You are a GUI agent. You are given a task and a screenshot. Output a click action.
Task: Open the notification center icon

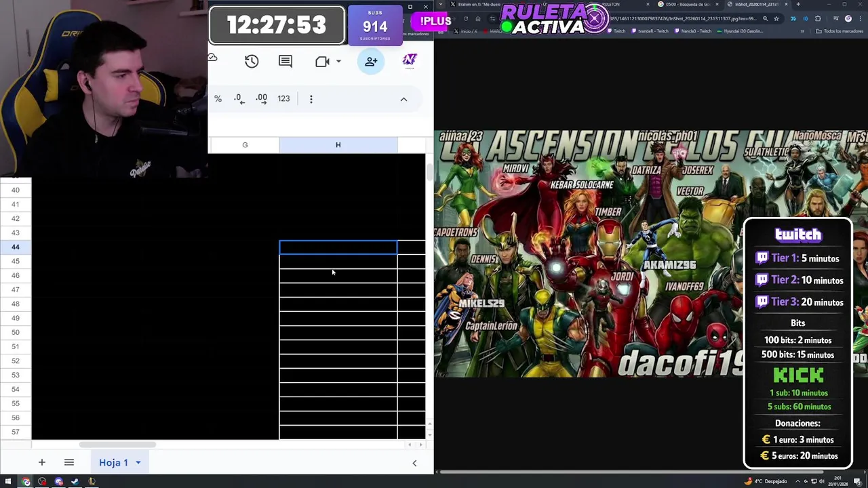tap(857, 482)
